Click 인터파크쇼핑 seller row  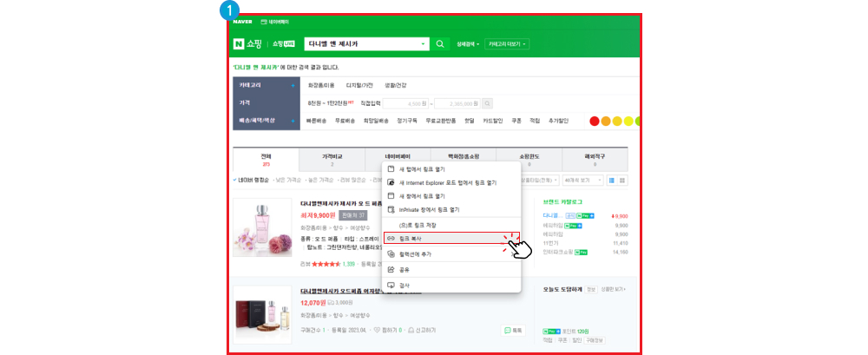tap(586, 252)
